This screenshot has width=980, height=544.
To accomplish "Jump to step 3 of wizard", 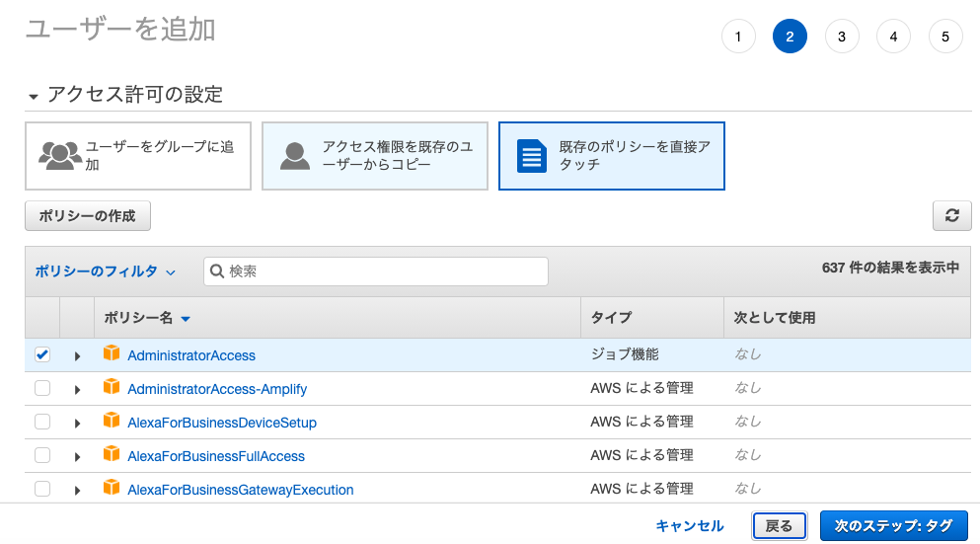I will pos(842,37).
